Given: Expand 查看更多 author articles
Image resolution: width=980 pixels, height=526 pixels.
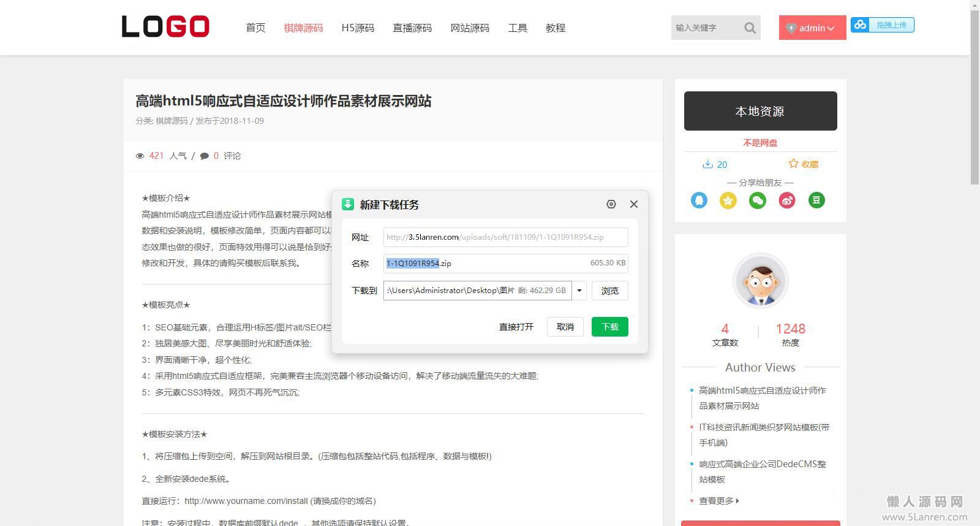Looking at the screenshot, I should click(x=719, y=501).
